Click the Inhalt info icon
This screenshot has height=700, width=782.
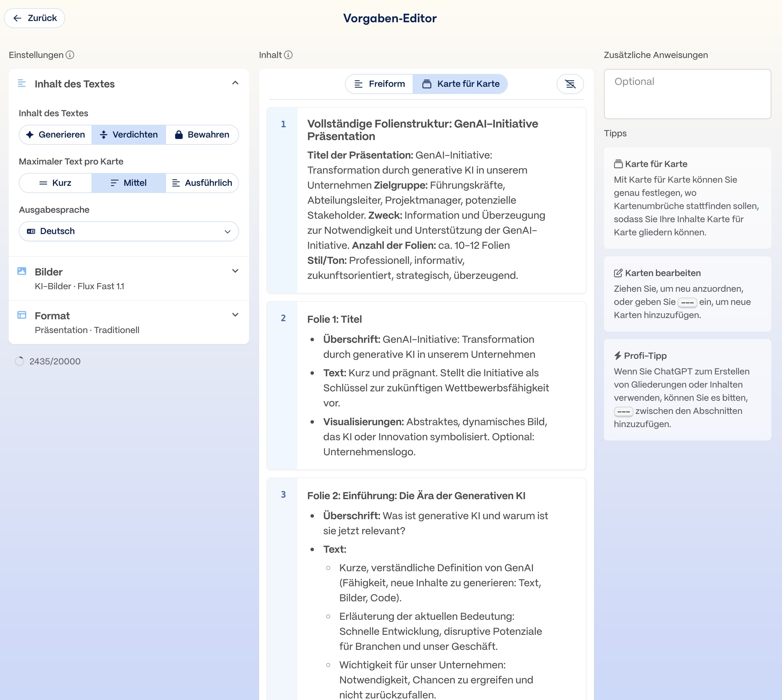tap(288, 55)
